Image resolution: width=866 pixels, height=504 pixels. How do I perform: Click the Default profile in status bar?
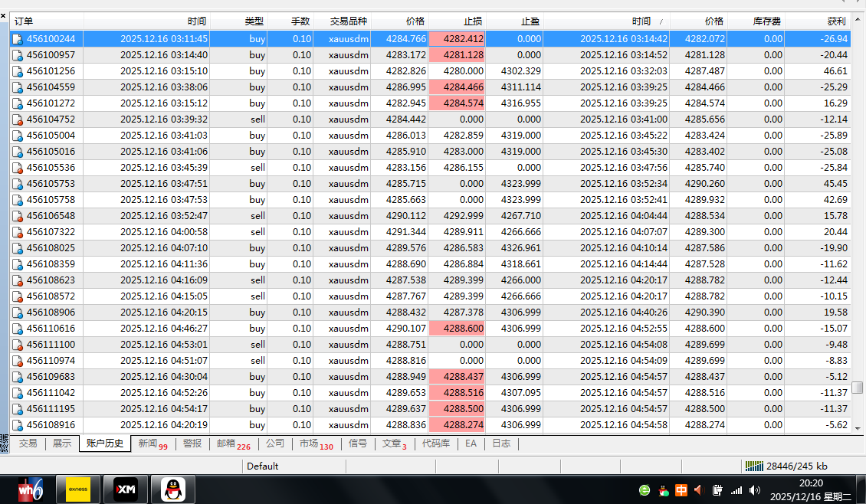pos(262,466)
